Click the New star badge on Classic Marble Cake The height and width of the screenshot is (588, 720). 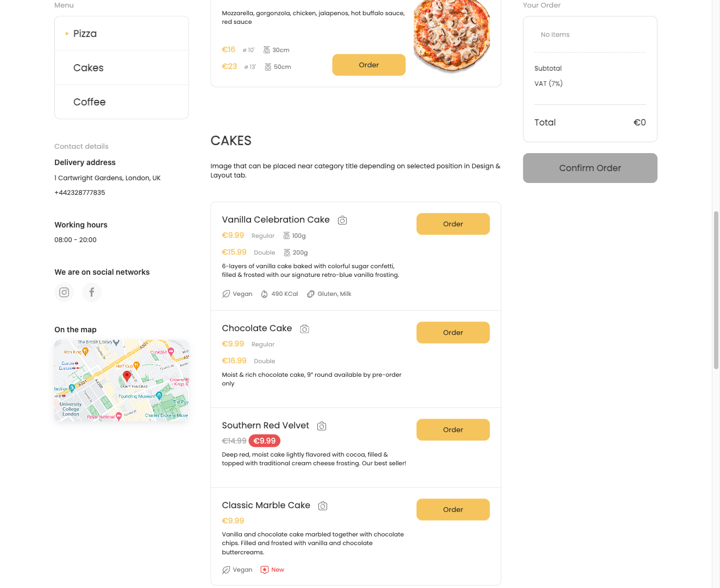[x=264, y=570]
